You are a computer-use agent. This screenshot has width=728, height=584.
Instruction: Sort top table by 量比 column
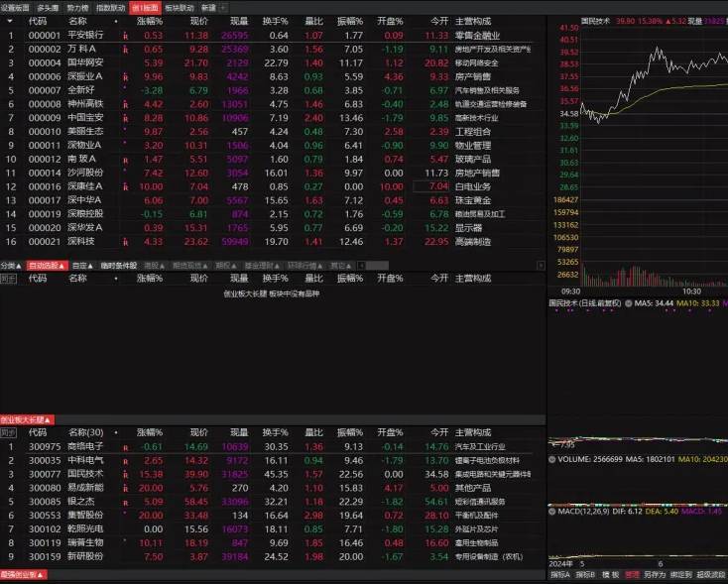pos(313,22)
